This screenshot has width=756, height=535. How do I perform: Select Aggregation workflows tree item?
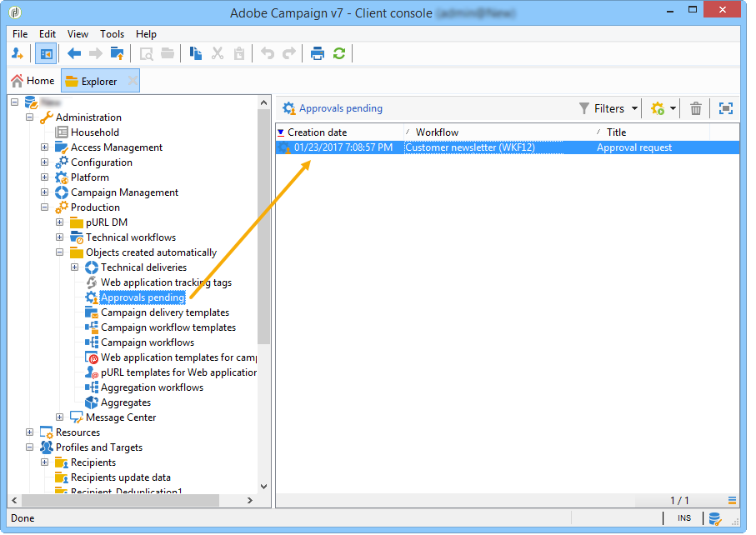[x=152, y=387]
